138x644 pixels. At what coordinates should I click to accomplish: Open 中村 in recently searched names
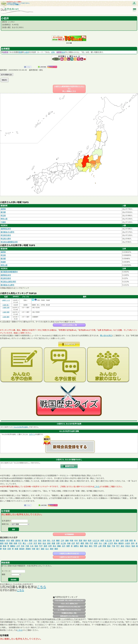point(76,541)
